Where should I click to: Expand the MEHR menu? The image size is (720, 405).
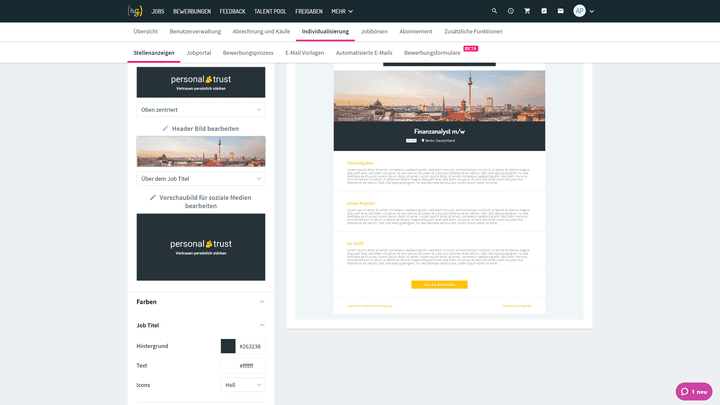343,11
